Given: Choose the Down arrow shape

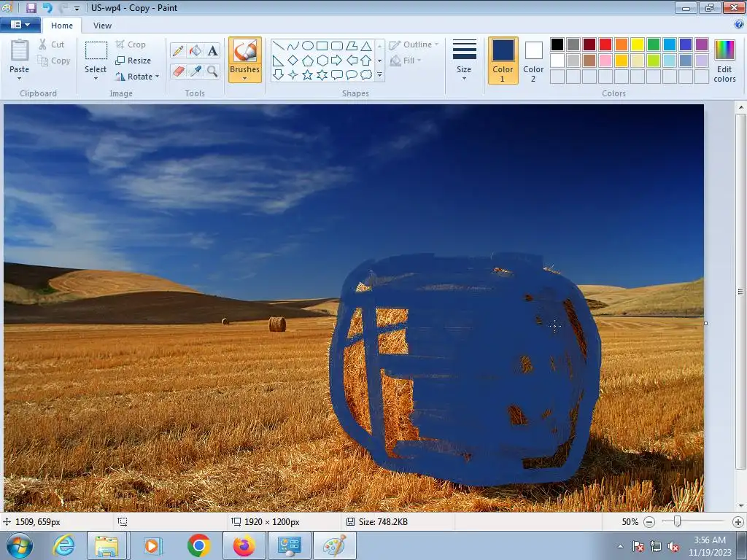Looking at the screenshot, I should click(x=278, y=75).
